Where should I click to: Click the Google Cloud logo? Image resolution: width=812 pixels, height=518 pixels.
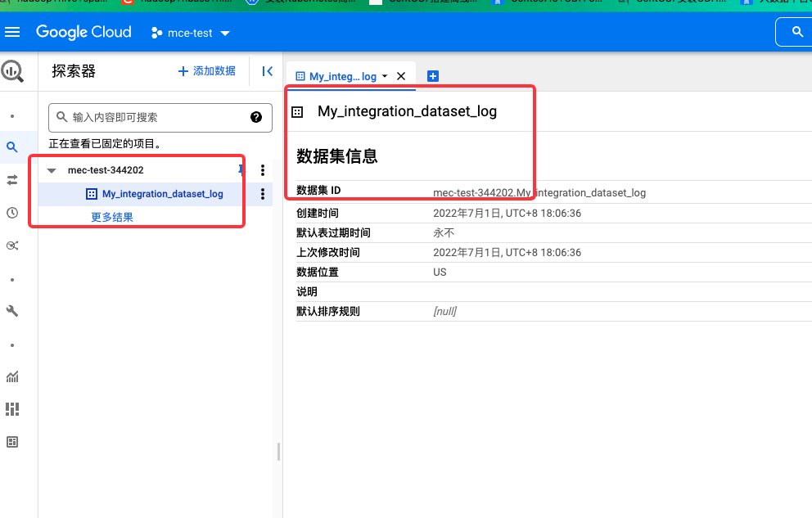[83, 32]
